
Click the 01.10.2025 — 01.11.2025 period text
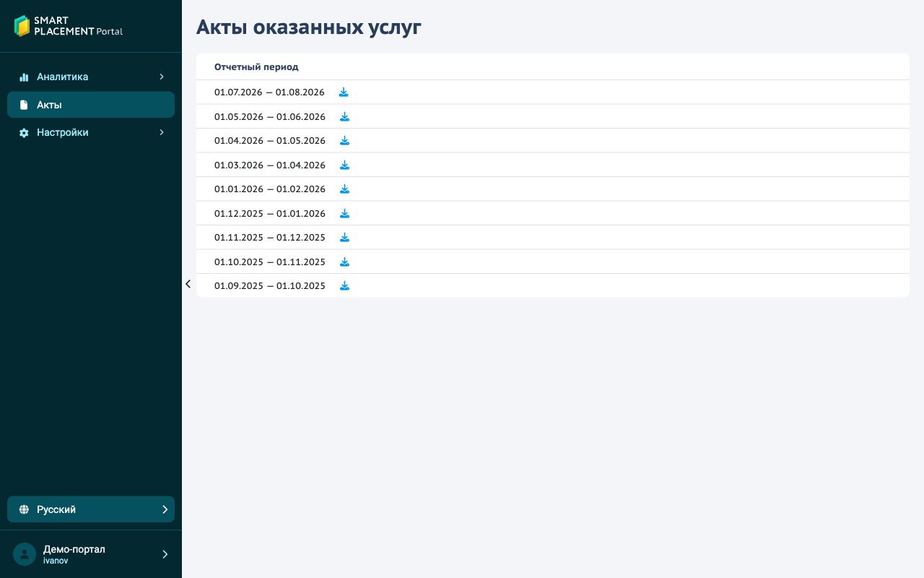270,262
